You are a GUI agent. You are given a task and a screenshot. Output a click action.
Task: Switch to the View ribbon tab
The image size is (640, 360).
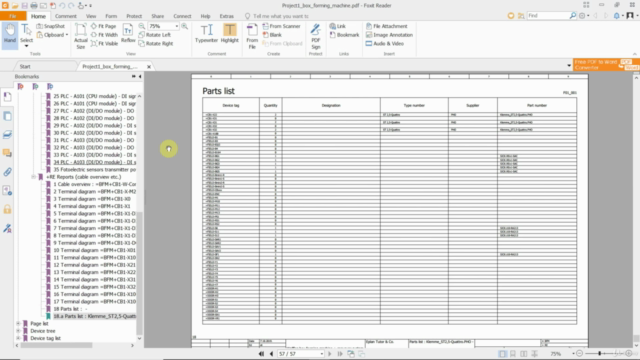coord(91,16)
